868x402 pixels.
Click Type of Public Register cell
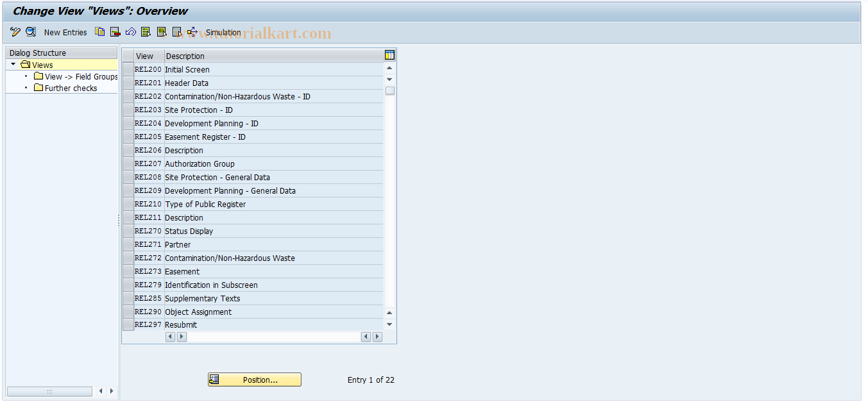tap(274, 204)
